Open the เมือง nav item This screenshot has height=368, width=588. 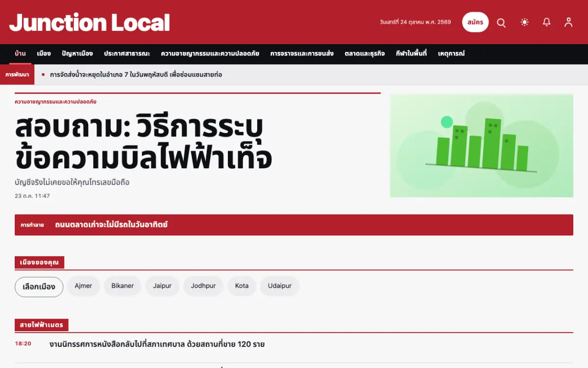pos(44,53)
